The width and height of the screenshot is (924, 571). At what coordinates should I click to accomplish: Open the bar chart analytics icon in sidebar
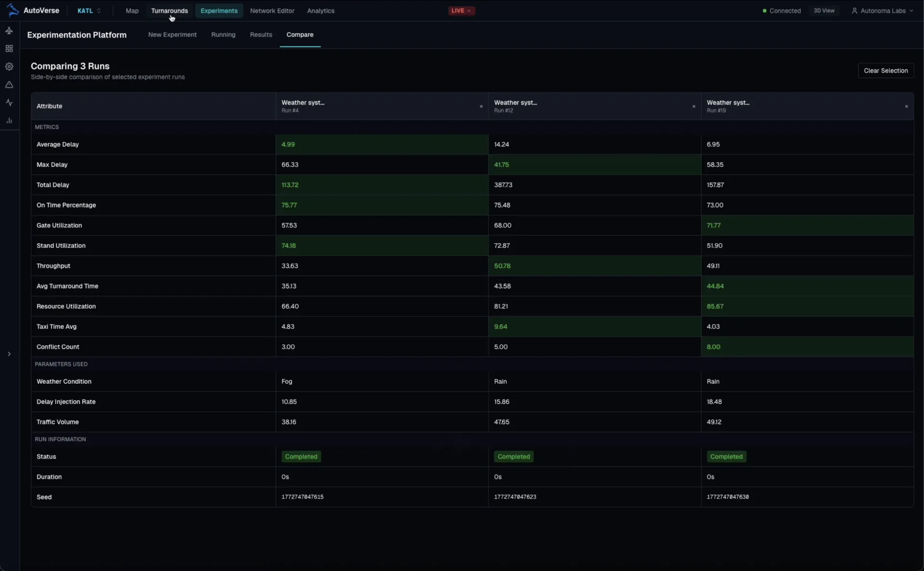(9, 120)
